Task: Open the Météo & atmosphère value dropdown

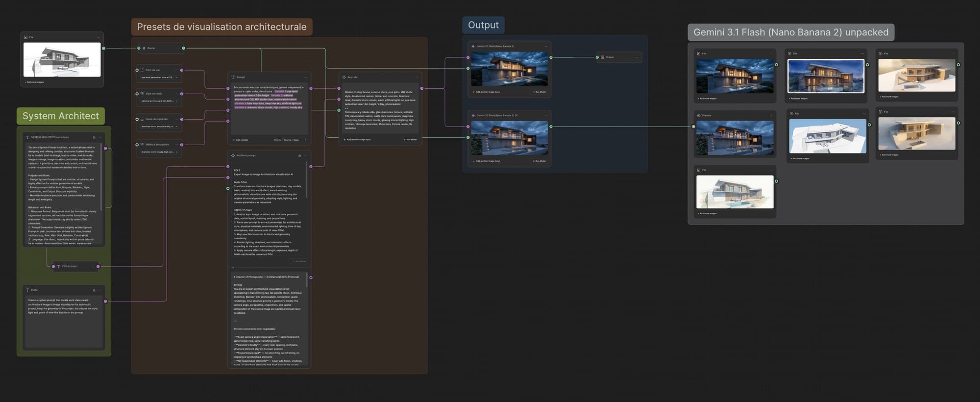Action: pos(159,152)
